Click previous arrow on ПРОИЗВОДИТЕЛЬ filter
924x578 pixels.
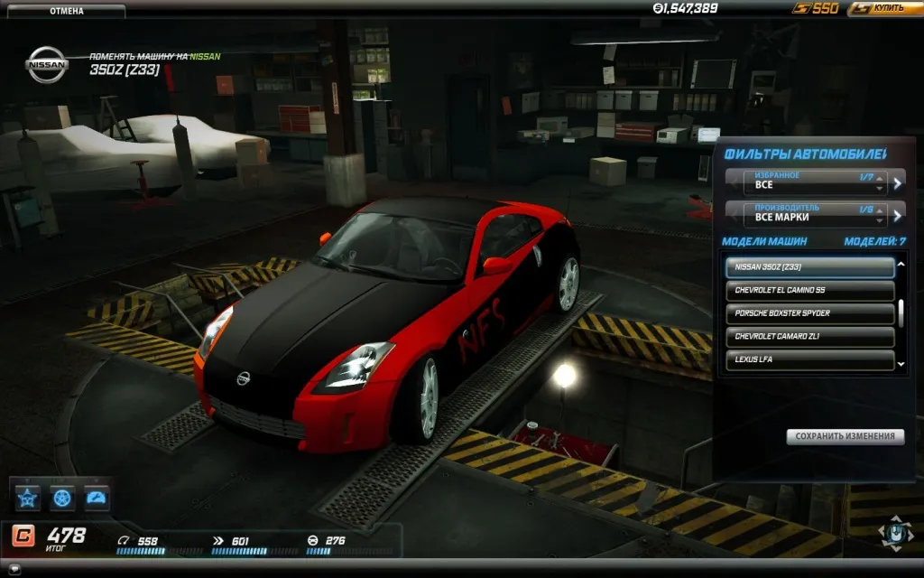tap(735, 216)
